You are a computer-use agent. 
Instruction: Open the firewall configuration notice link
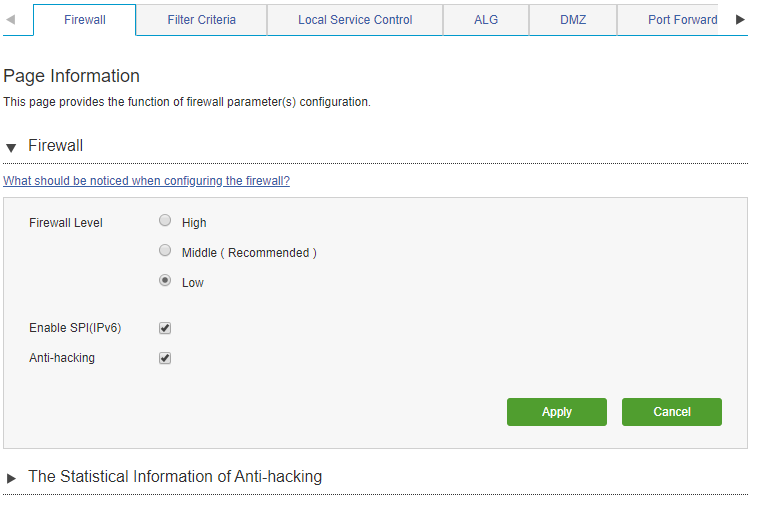coord(146,181)
